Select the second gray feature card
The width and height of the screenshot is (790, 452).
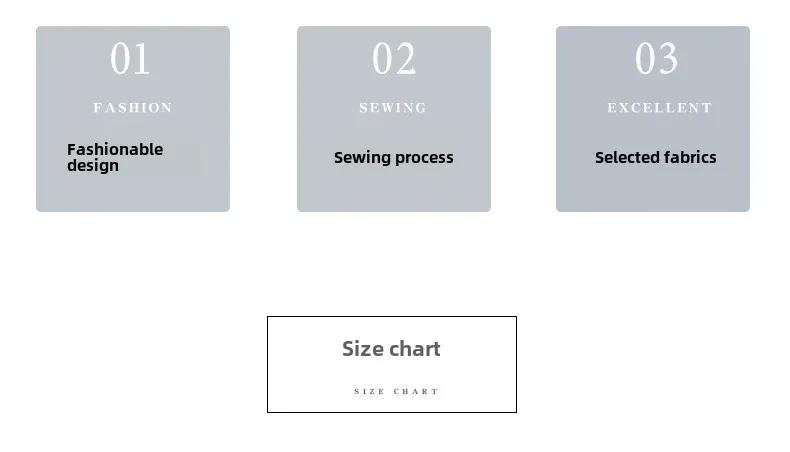click(x=394, y=119)
